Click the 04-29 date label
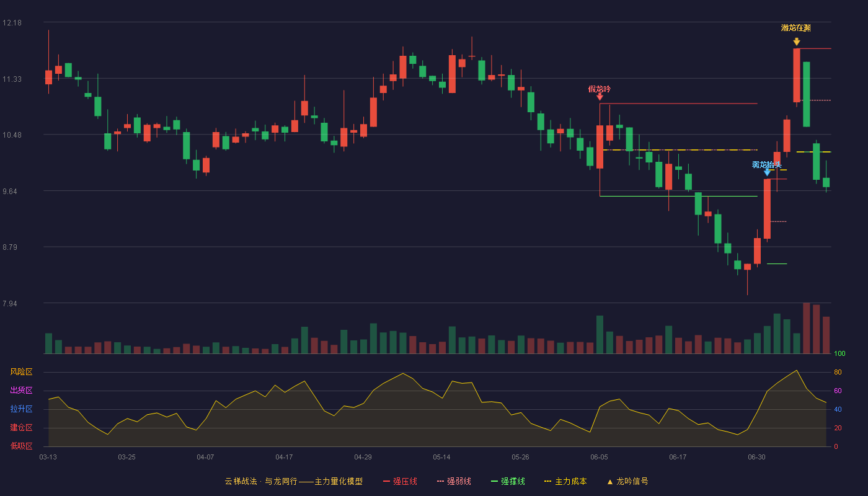Image resolution: width=868 pixels, height=496 pixels. click(x=363, y=457)
